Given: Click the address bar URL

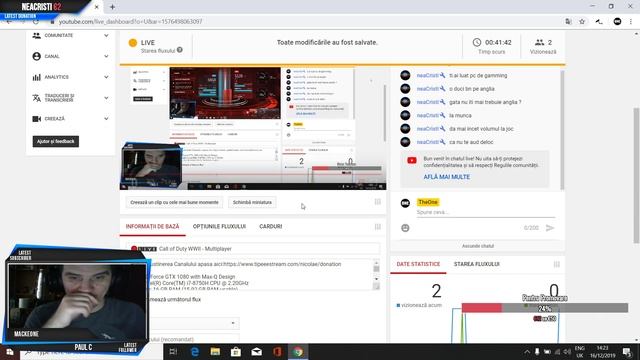Looking at the screenshot, I should (x=130, y=22).
